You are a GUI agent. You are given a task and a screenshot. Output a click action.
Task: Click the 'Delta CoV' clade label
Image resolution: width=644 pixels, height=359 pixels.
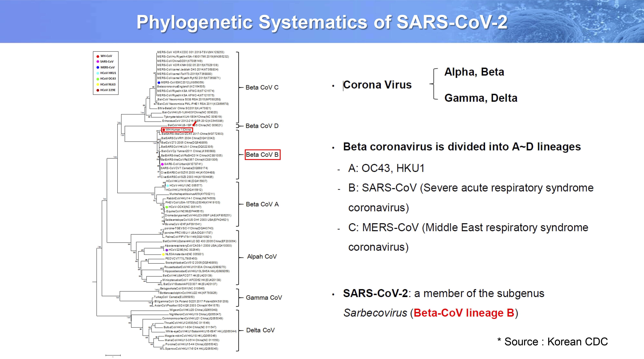pyautogui.click(x=260, y=330)
